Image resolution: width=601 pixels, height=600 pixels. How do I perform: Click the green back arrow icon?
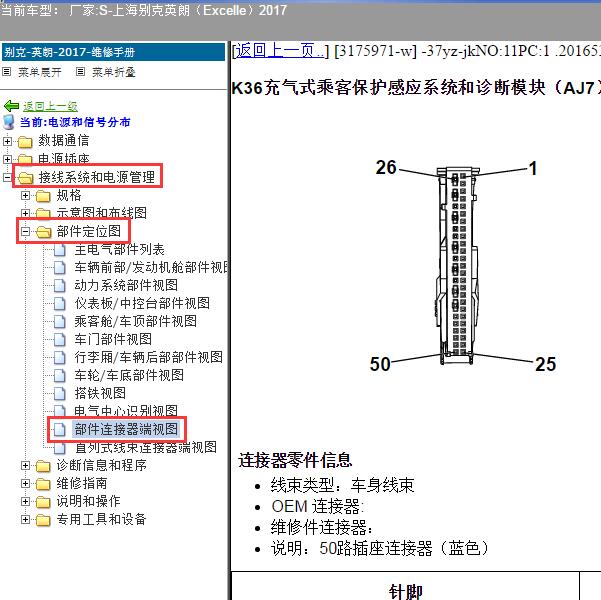(x=11, y=106)
